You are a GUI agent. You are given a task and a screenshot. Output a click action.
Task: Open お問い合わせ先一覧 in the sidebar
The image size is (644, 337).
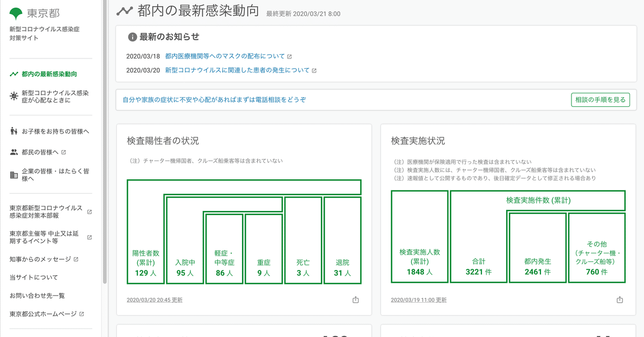tap(37, 296)
